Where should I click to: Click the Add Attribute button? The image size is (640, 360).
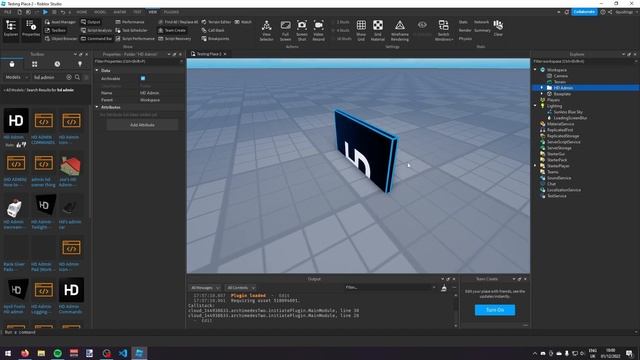click(x=142, y=125)
